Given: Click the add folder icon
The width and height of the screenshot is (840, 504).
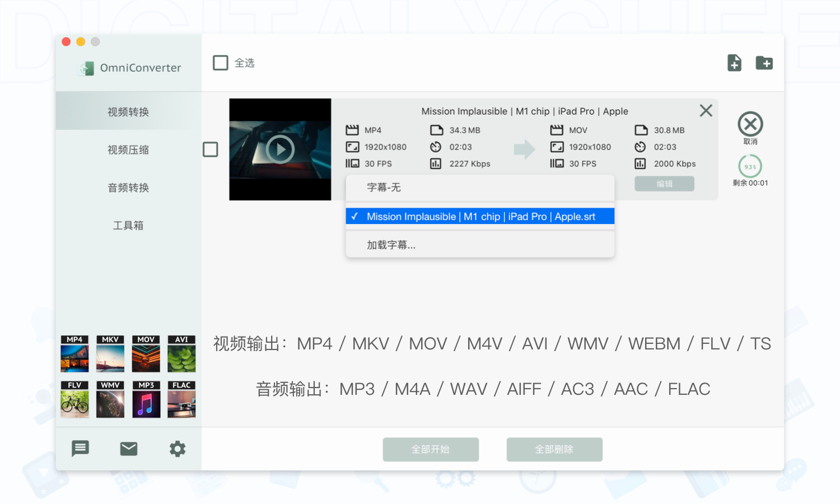Looking at the screenshot, I should click(764, 63).
